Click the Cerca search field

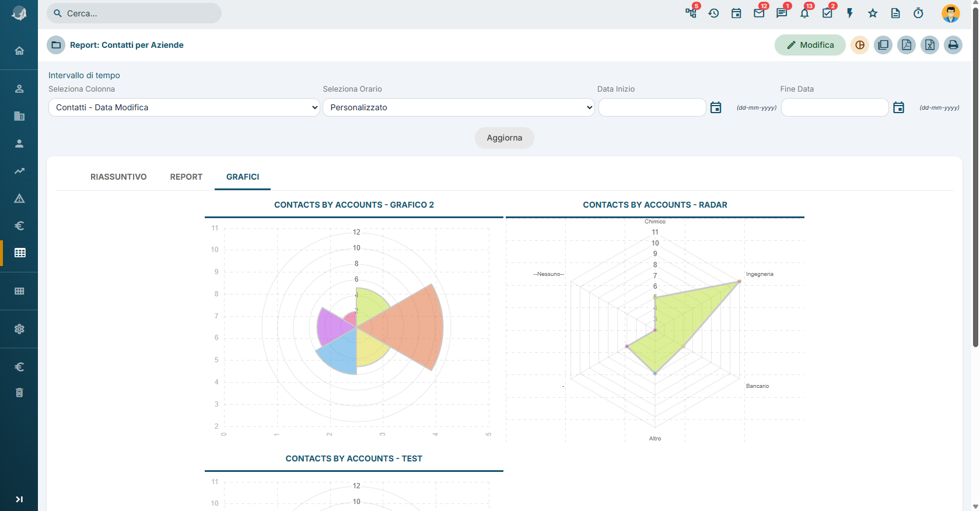coord(134,13)
